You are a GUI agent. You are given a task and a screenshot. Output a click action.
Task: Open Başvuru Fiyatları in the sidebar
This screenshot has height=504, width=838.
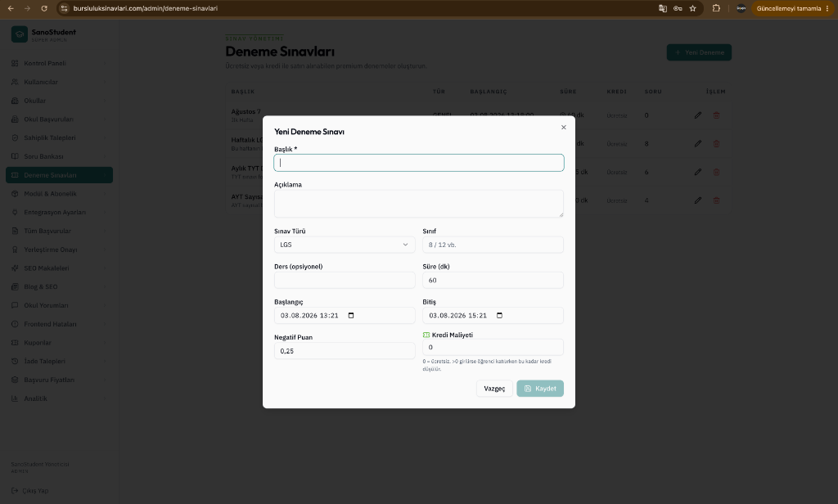click(59, 380)
